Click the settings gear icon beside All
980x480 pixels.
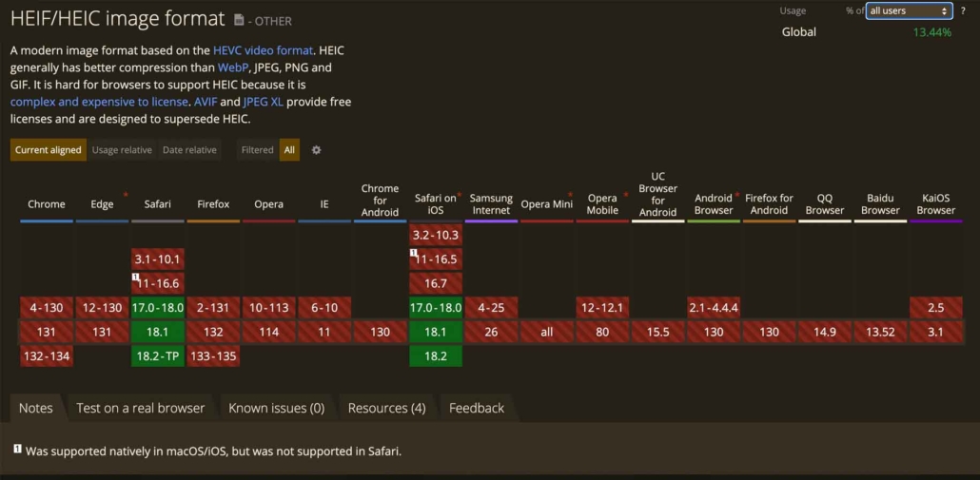point(317,150)
